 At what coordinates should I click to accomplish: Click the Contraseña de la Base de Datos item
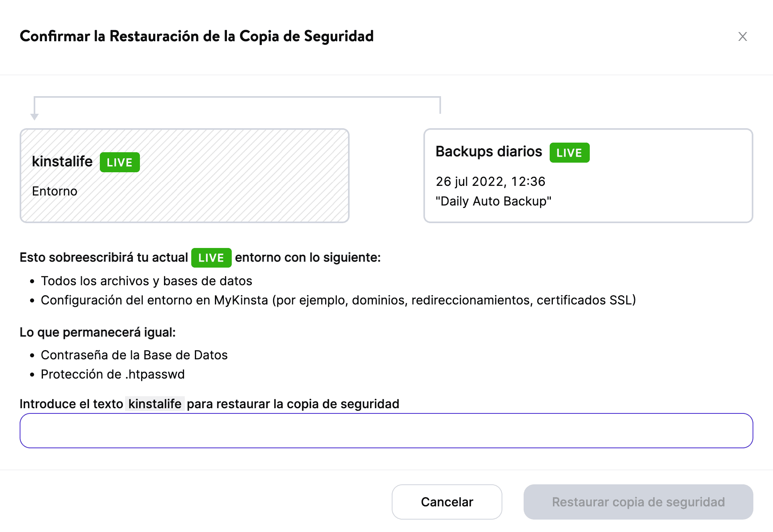[x=134, y=355]
